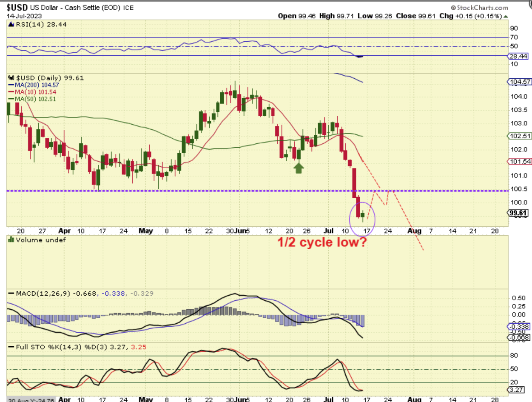532x402 pixels.
Task: Click the green 102.51 price tag on right axis
Action: (518, 136)
